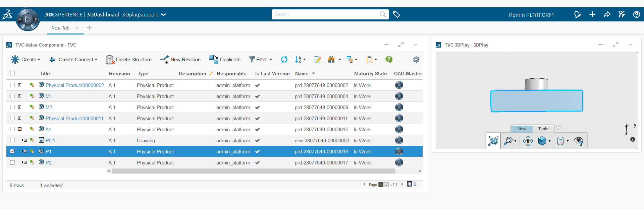Viewport: 644px width, 209px height.
Task: Select the New Tab dashboard tab
Action: click(60, 28)
